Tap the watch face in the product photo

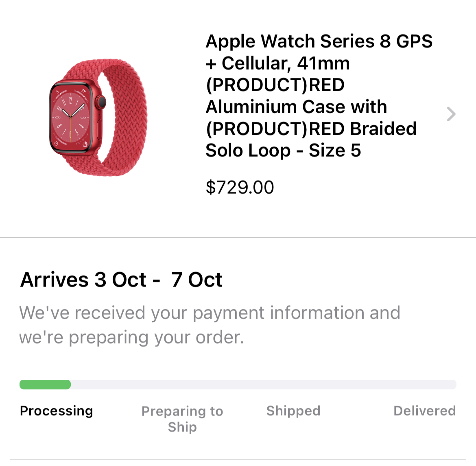click(70, 117)
